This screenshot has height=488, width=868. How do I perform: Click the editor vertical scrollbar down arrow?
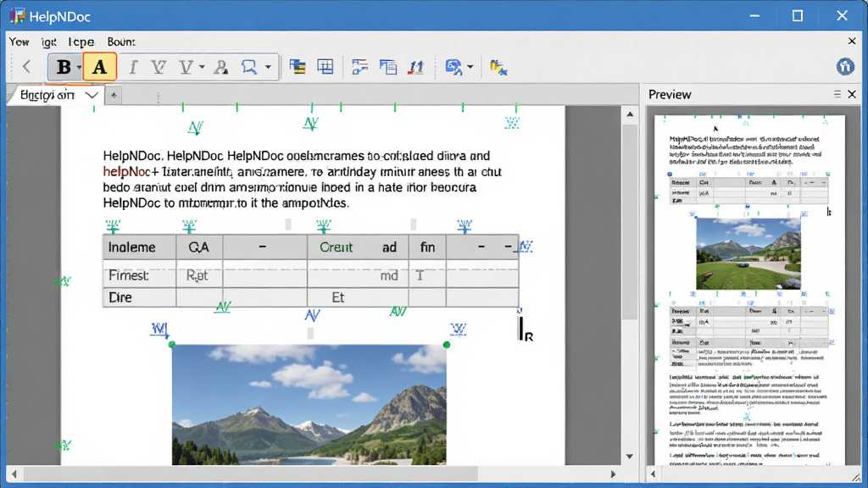click(630, 457)
